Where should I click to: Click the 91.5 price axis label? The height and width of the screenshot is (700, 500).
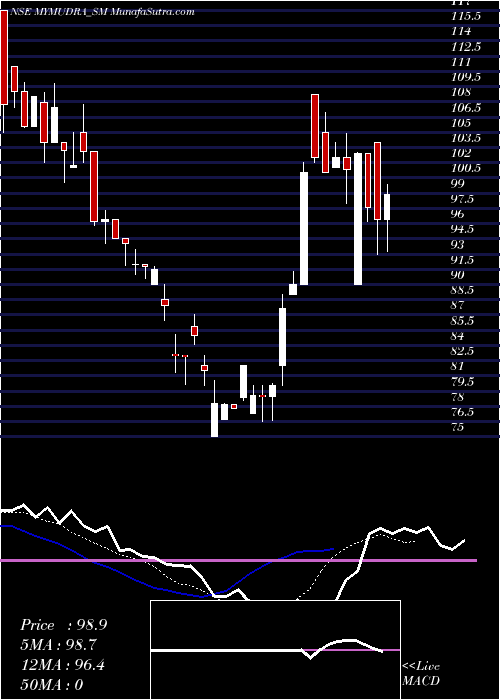(463, 260)
